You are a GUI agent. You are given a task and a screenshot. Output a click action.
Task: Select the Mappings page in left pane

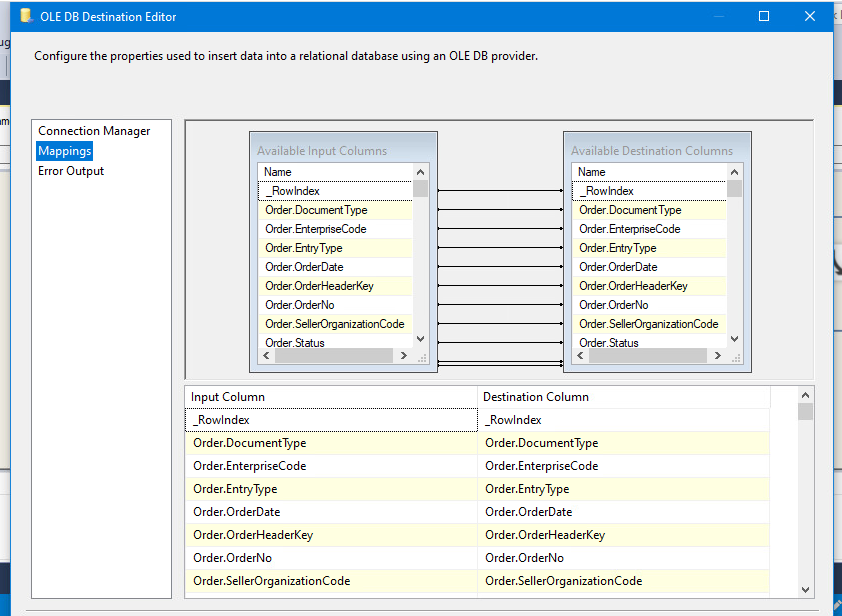(64, 151)
